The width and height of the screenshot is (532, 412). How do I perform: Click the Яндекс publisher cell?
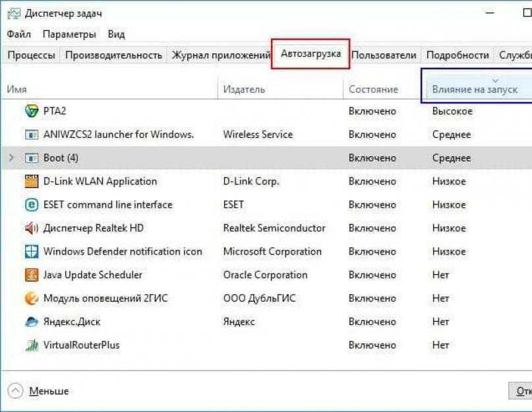coord(239,322)
